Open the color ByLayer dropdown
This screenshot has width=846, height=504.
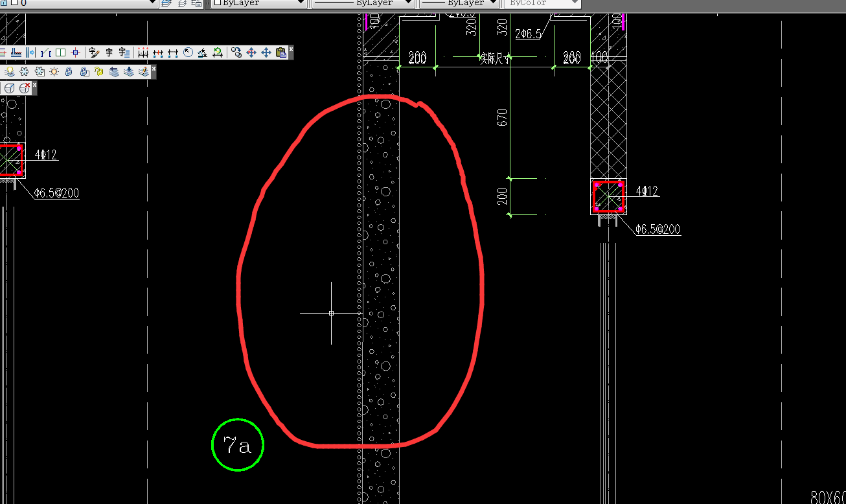click(x=300, y=3)
